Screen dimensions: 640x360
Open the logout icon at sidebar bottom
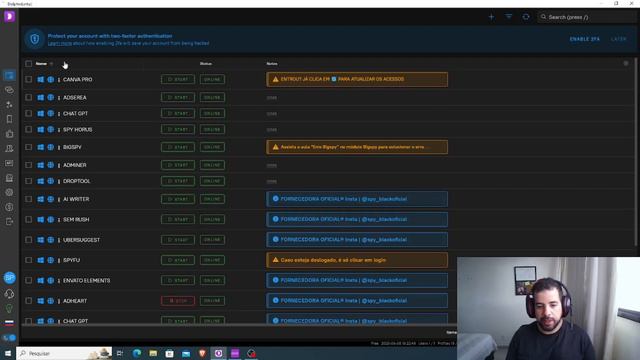point(9,222)
